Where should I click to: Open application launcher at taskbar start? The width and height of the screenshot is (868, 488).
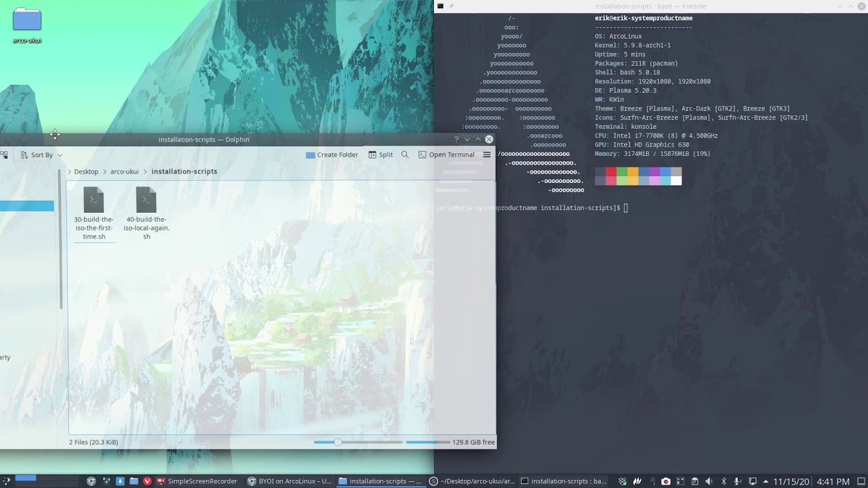tap(6, 481)
